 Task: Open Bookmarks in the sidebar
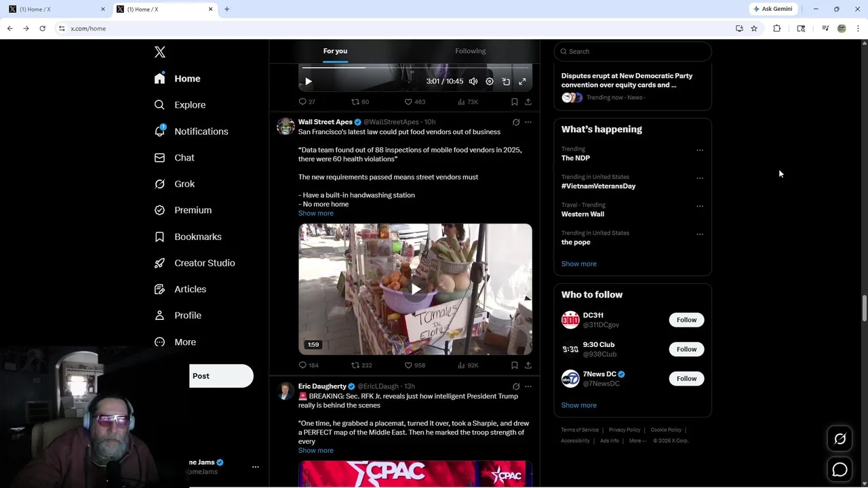click(188, 237)
